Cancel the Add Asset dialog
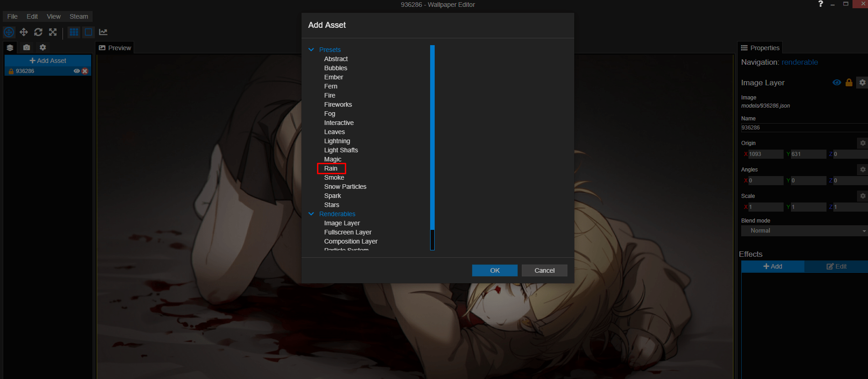868x379 pixels. click(x=545, y=270)
